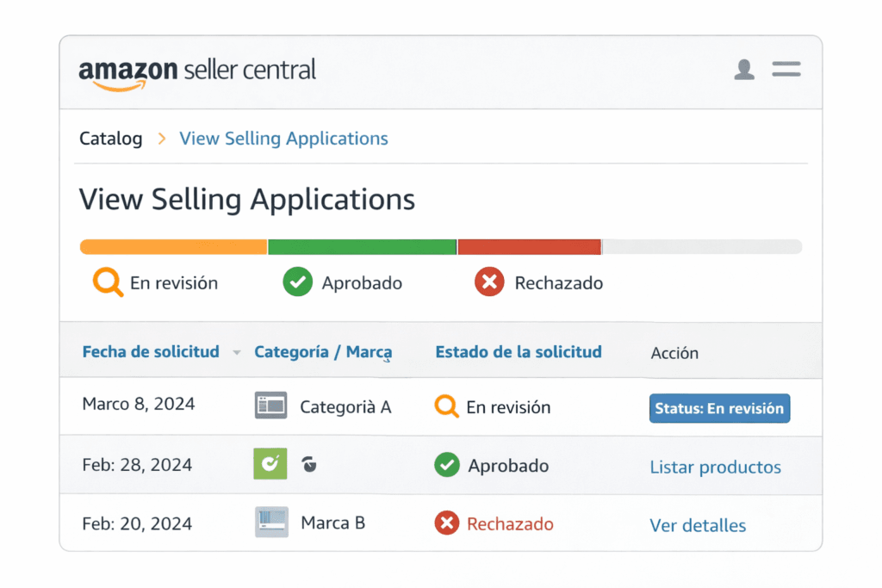Click the Rechazado status icon in Marca B row
Image resolution: width=882 pixels, height=588 pixels.
[x=446, y=523]
